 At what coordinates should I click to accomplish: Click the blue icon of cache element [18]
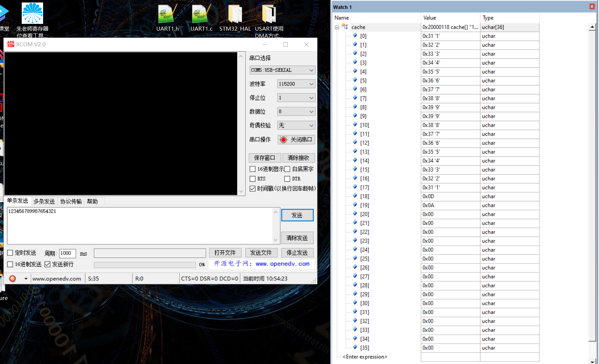click(355, 196)
